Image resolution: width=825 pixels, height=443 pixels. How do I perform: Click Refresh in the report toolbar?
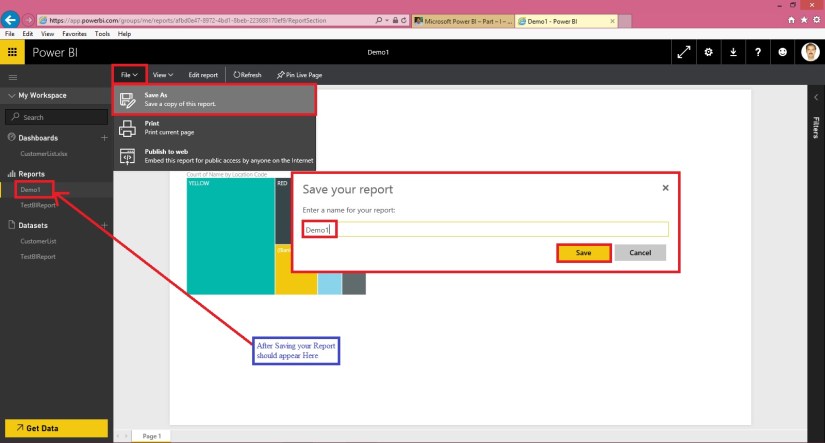pos(247,75)
